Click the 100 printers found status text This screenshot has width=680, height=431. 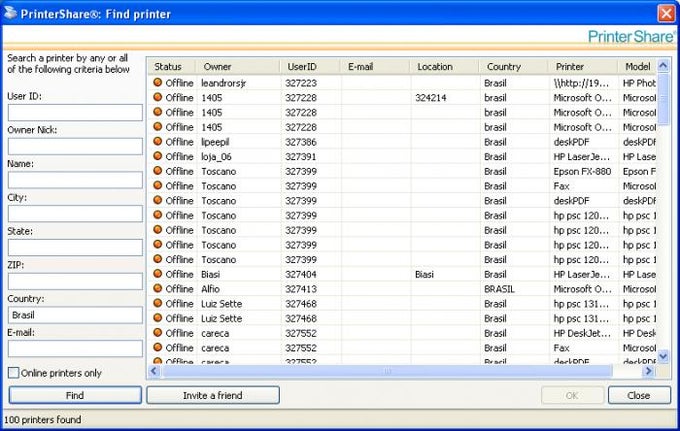point(42,419)
